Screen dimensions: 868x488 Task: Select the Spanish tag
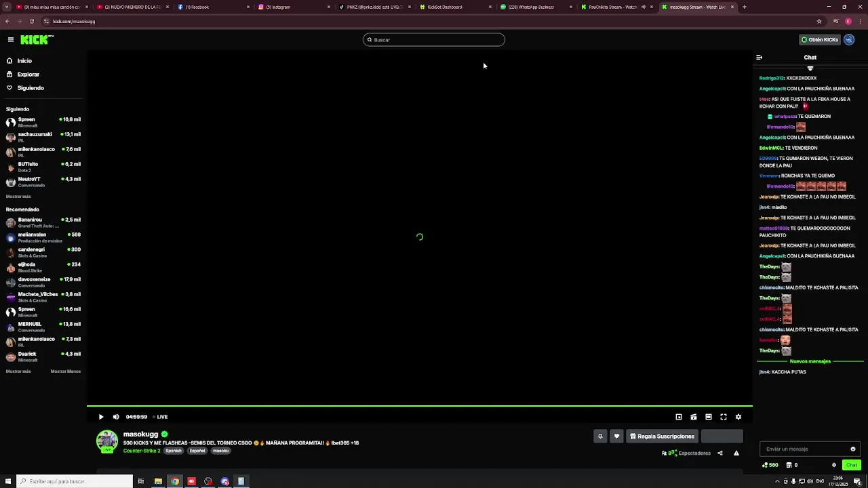pos(174,451)
